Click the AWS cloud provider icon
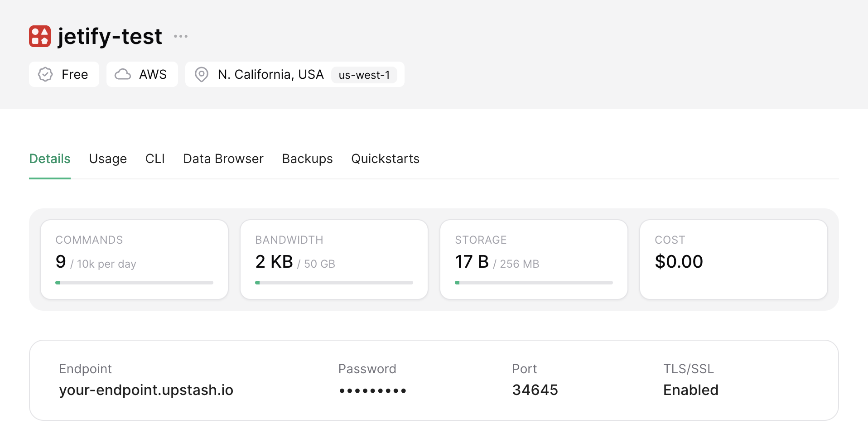 point(123,74)
